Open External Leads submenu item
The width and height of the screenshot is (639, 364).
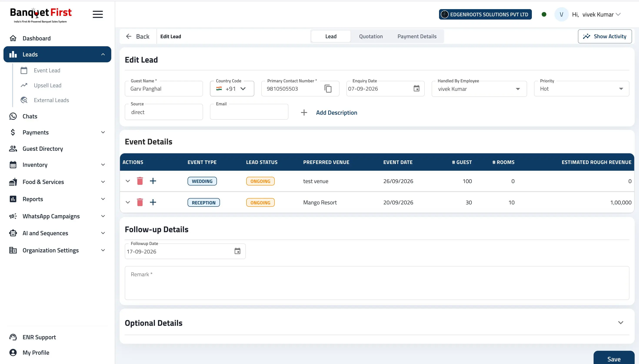51,100
